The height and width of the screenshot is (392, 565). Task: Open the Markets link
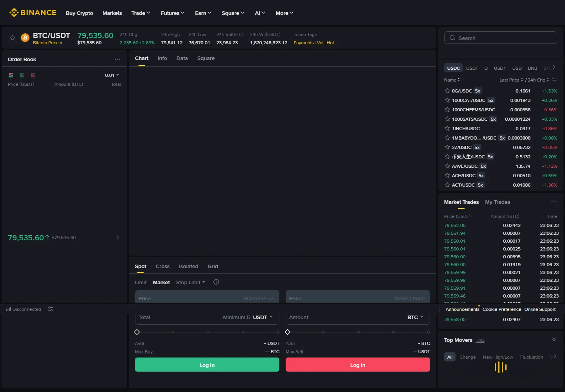click(112, 13)
